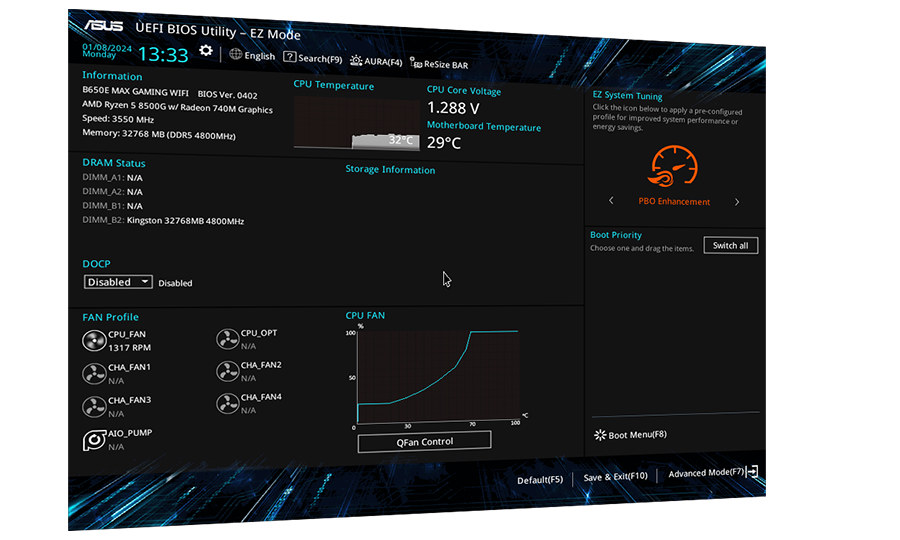Click the DOCP heading

click(x=96, y=263)
